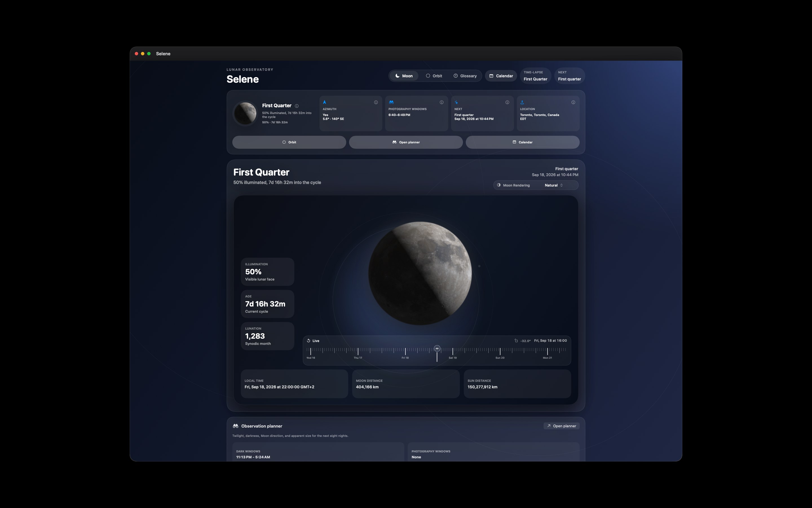The width and height of the screenshot is (812, 508).
Task: Click the Next First quarter pill in header
Action: (x=570, y=76)
